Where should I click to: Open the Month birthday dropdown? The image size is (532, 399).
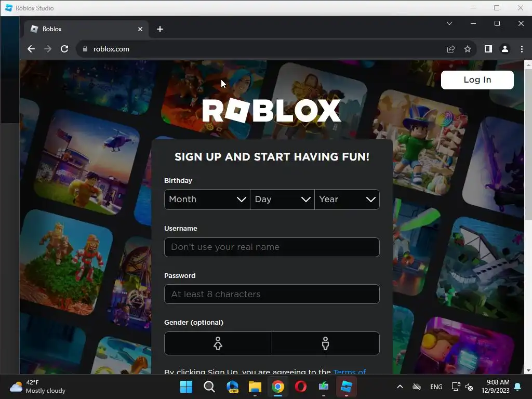tap(207, 199)
